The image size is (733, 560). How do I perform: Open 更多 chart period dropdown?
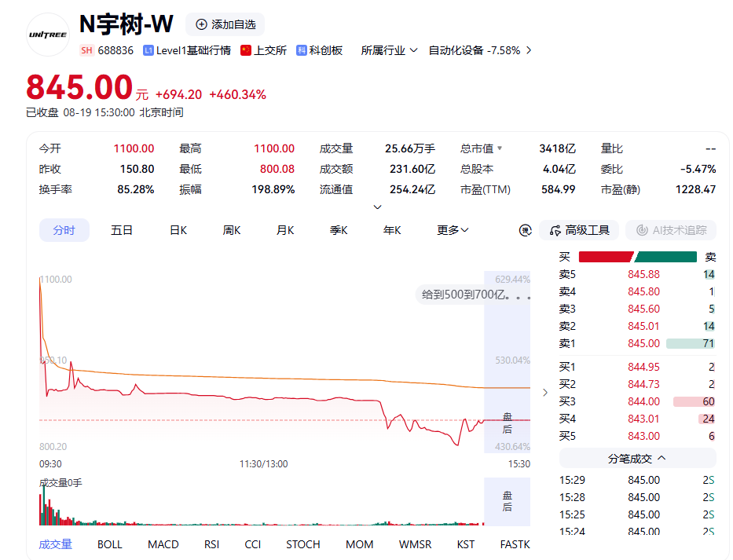[x=453, y=230]
